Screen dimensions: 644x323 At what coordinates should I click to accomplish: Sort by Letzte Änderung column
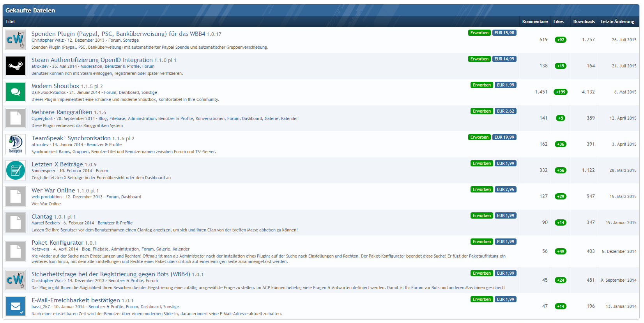[617, 21]
